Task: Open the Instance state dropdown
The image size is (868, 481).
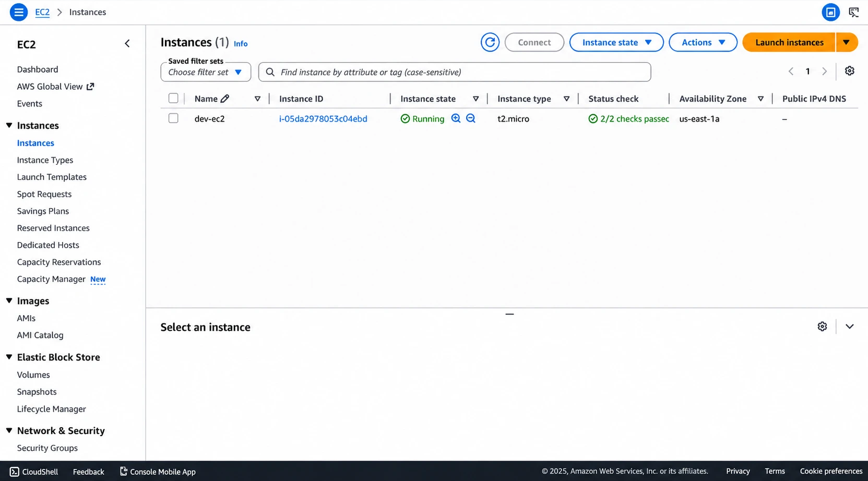Action: pos(616,42)
